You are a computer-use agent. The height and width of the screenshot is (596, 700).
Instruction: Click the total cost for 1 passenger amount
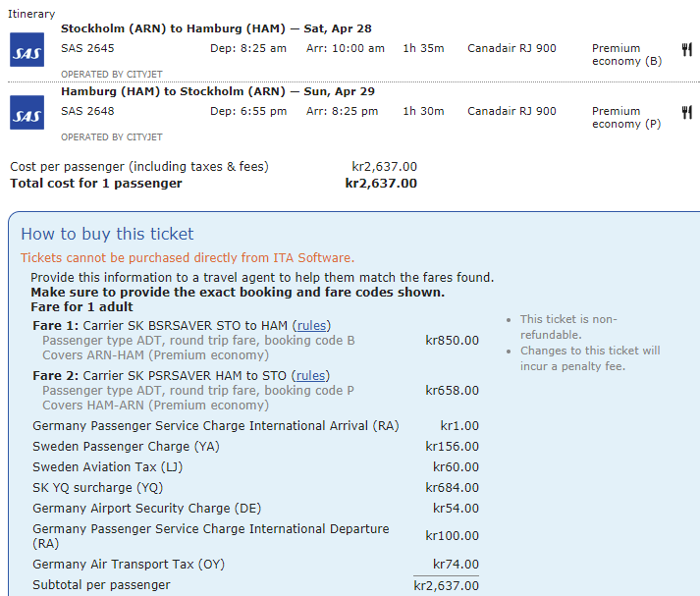(381, 184)
